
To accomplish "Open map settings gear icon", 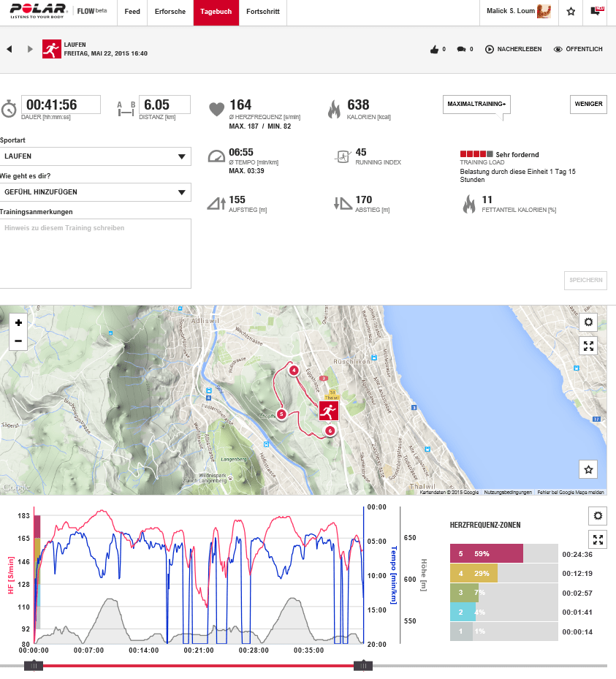I will [x=590, y=322].
